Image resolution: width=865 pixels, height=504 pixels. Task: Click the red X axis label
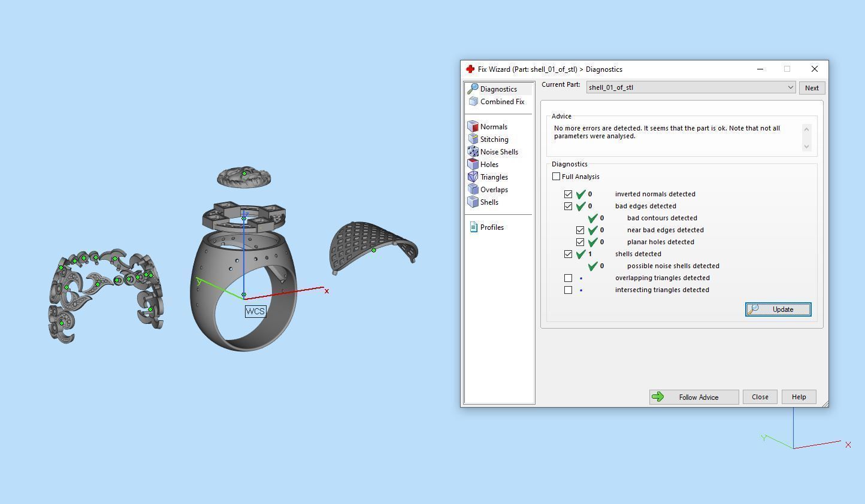coord(326,291)
